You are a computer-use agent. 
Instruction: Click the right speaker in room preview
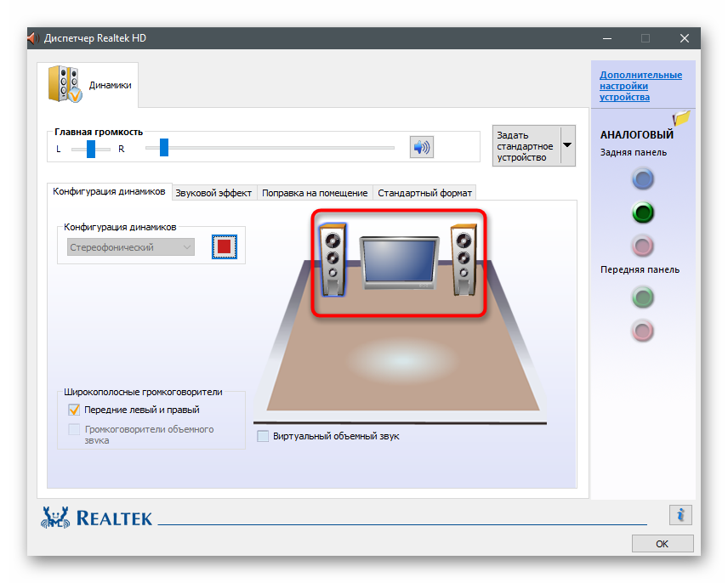tap(464, 259)
